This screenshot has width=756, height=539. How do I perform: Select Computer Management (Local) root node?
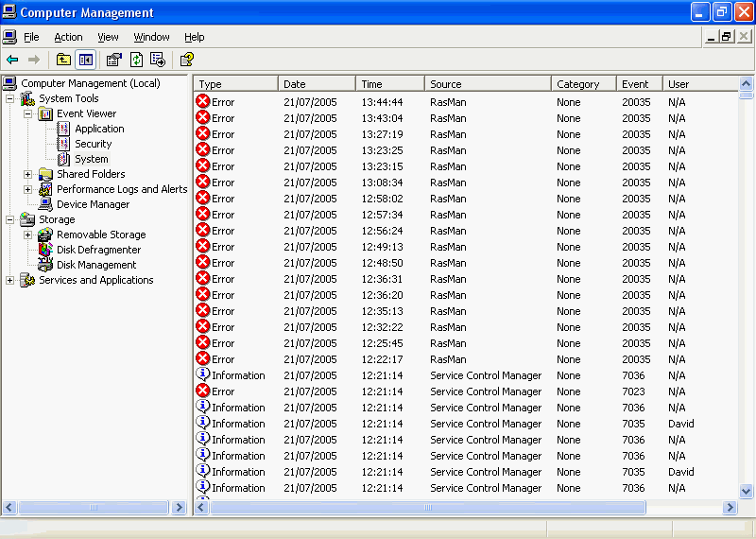click(x=90, y=83)
